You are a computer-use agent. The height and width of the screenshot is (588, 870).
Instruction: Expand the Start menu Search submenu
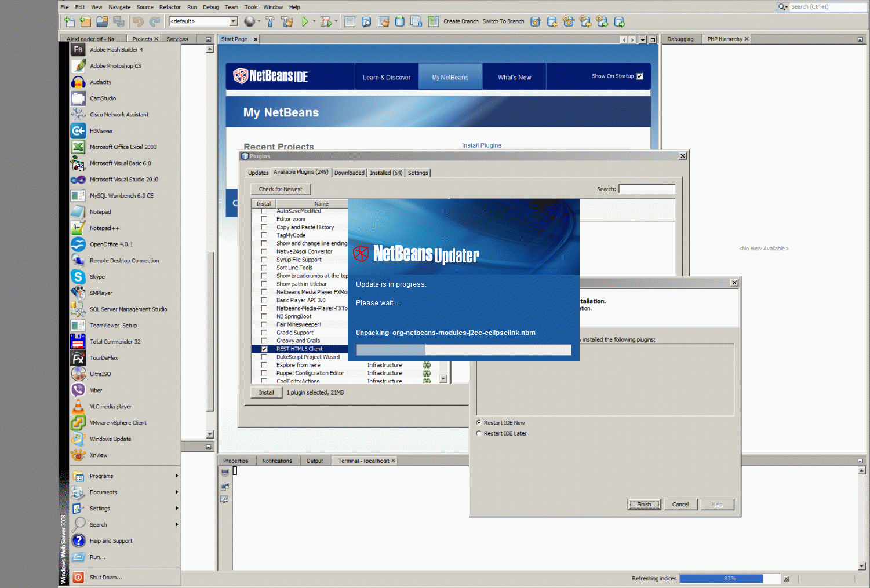(125, 525)
